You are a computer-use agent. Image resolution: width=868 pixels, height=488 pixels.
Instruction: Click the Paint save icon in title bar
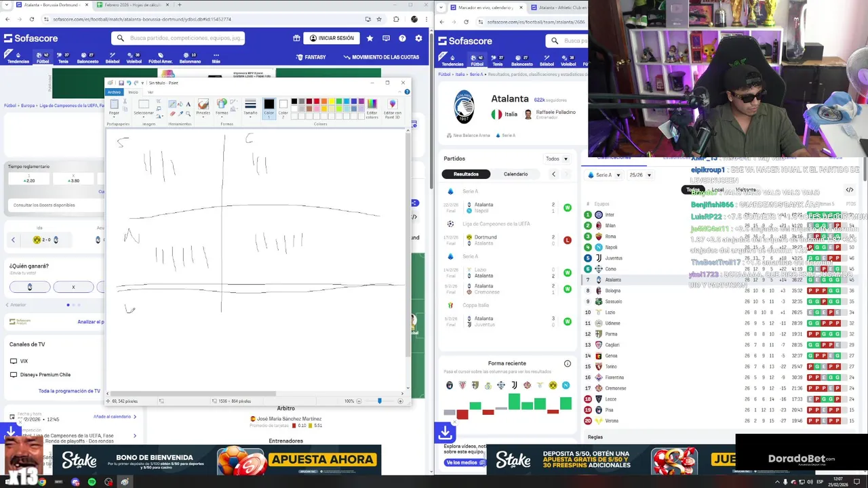[x=121, y=83]
